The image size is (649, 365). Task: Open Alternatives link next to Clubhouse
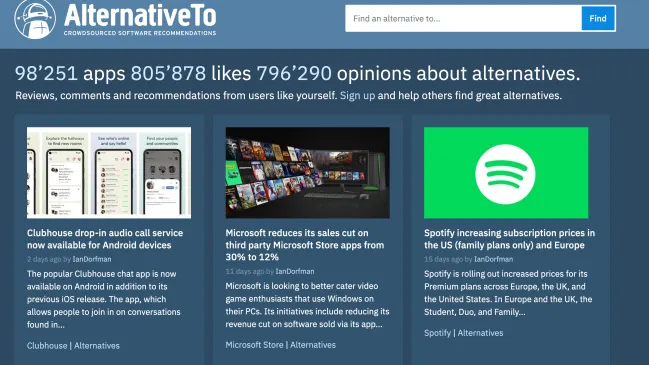point(97,346)
